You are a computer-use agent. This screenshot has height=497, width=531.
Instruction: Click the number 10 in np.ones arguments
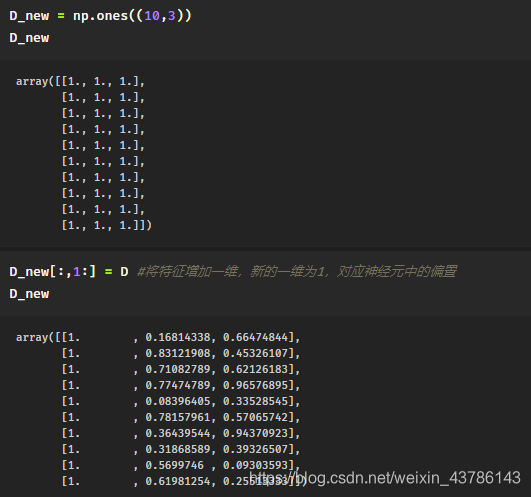point(152,16)
